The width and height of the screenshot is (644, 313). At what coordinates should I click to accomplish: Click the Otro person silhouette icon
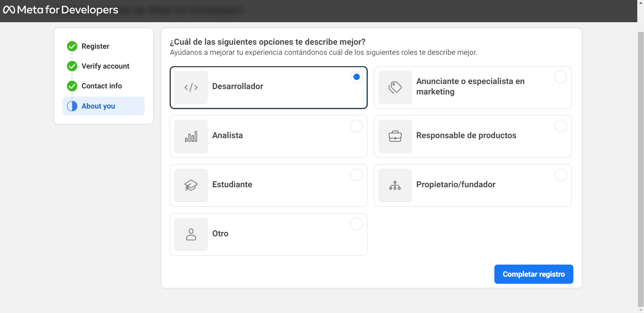click(191, 234)
